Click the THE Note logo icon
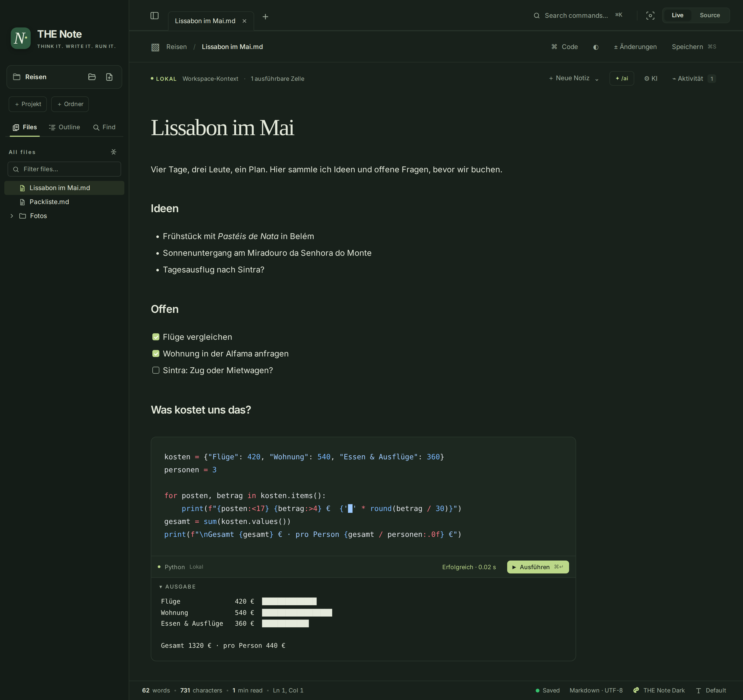Viewport: 743px width, 700px height. pyautogui.click(x=20, y=38)
